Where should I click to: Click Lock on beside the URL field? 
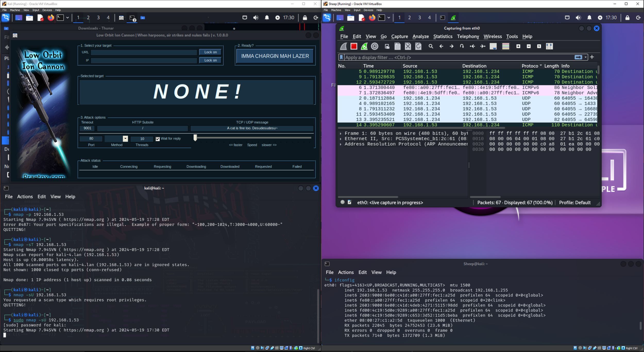(210, 52)
